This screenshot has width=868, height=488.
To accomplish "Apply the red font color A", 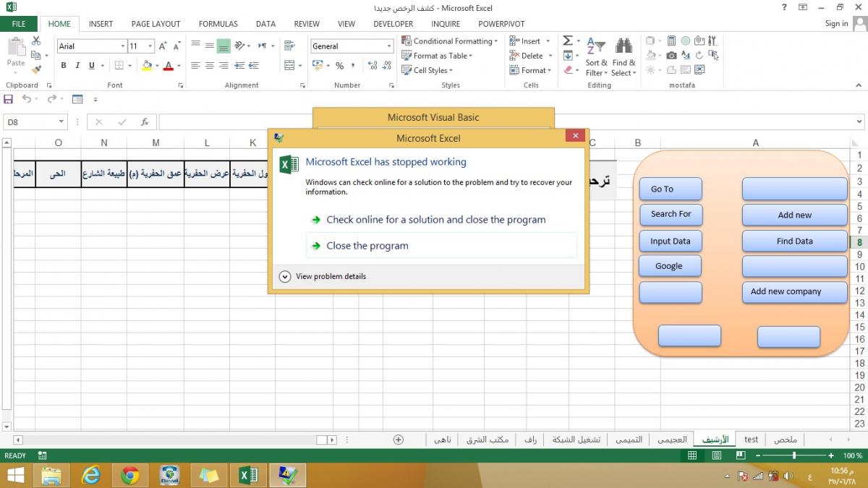I will coord(169,66).
